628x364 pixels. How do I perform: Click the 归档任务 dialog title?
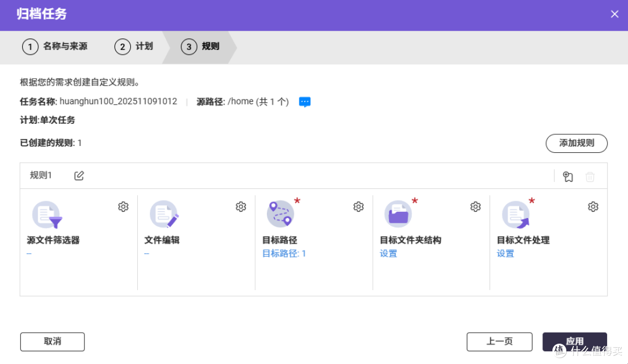(42, 14)
